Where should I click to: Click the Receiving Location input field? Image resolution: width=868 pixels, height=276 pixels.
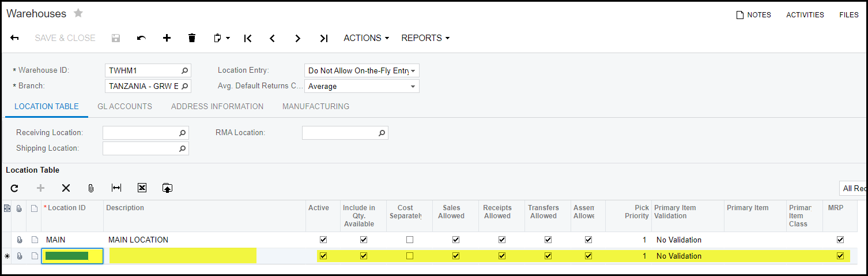[x=140, y=133]
